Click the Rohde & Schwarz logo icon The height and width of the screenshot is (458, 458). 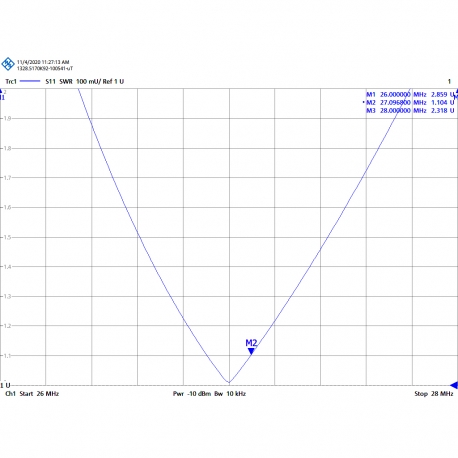[x=8, y=64]
